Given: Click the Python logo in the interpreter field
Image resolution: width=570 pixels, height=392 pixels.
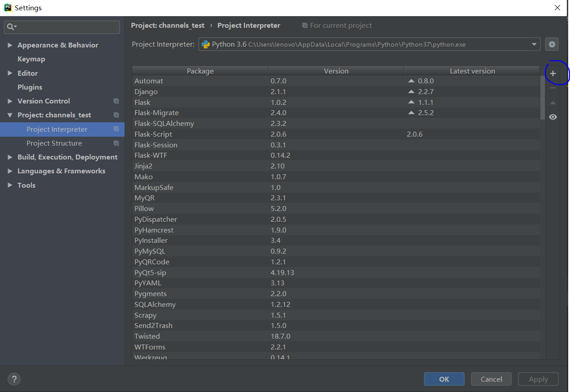Looking at the screenshot, I should [206, 44].
